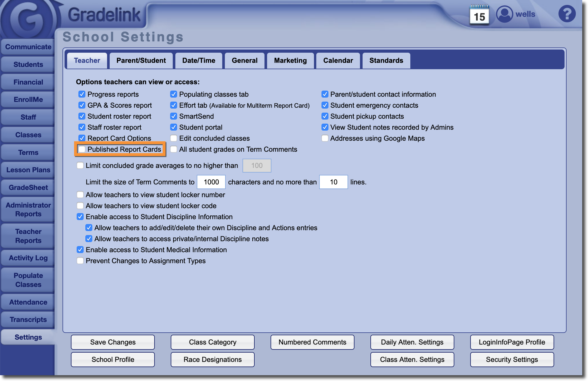588x381 pixels.
Task: Open Numbered Comments settings
Action: tap(312, 342)
